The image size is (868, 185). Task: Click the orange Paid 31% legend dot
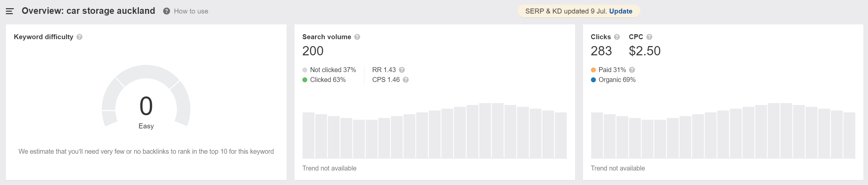(x=593, y=70)
